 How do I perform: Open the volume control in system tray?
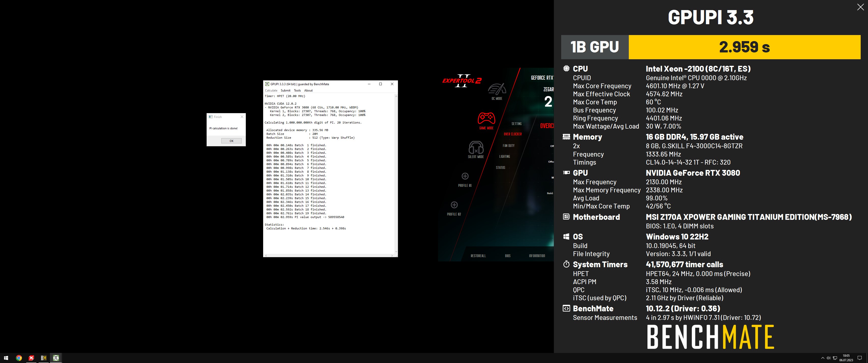coord(829,358)
